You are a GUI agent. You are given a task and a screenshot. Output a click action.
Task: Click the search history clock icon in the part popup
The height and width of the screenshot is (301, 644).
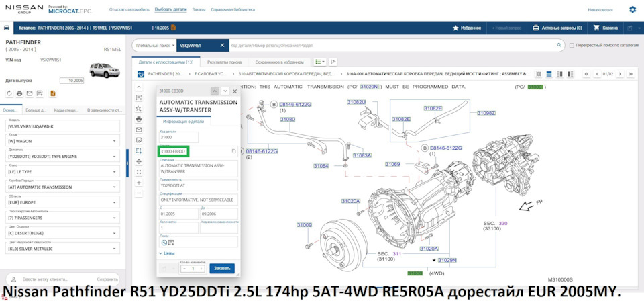164,242
